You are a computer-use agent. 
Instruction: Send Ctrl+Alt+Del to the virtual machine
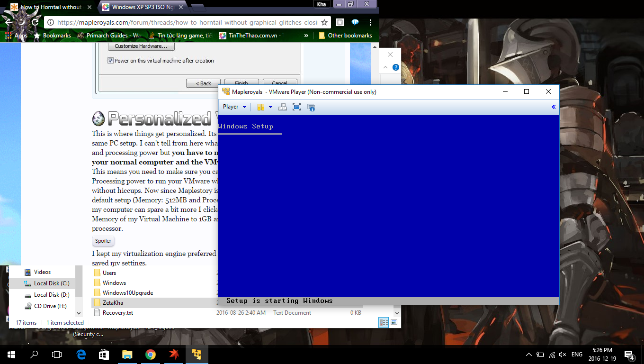(x=283, y=107)
